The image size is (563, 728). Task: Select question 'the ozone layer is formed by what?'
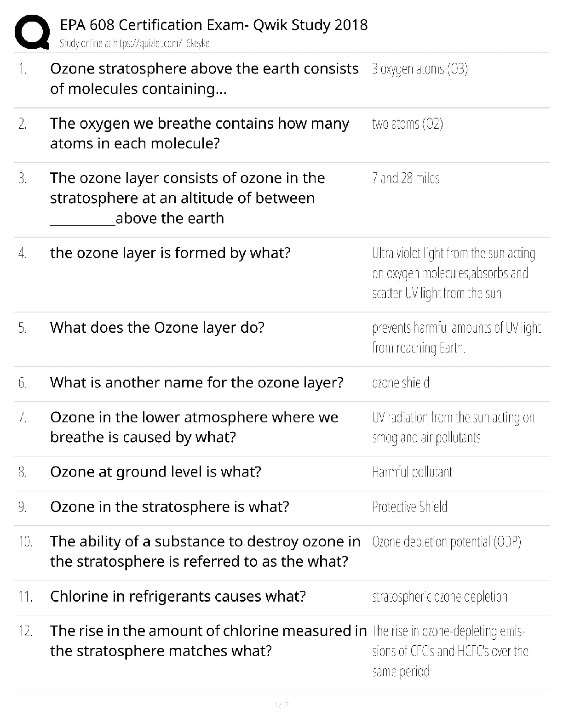click(x=170, y=253)
